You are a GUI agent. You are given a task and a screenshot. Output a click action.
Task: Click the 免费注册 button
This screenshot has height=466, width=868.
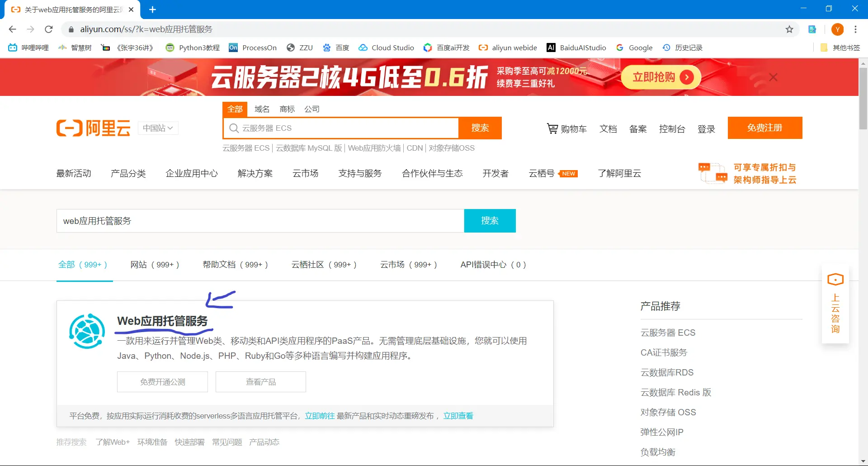tap(765, 128)
